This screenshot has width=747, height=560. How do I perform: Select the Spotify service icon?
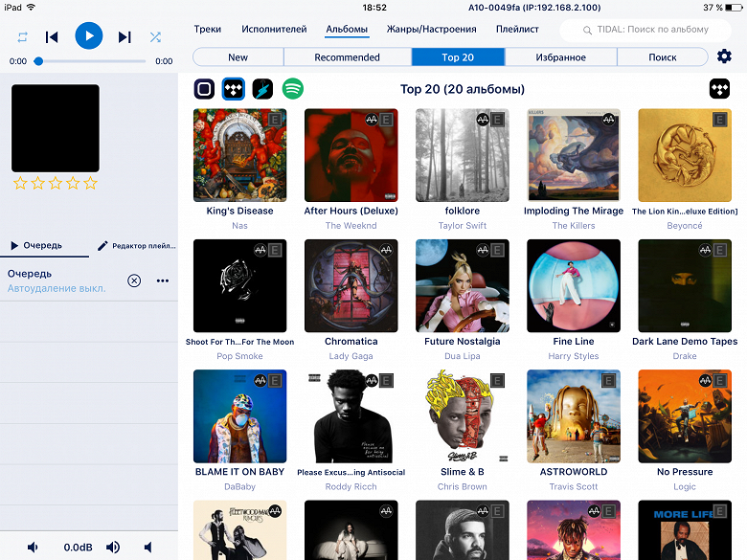[x=292, y=89]
